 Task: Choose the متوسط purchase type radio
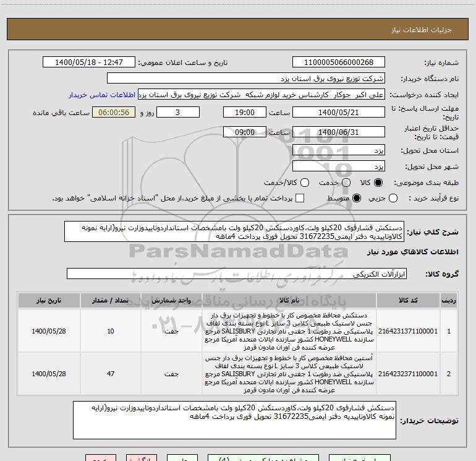pyautogui.click(x=357, y=198)
